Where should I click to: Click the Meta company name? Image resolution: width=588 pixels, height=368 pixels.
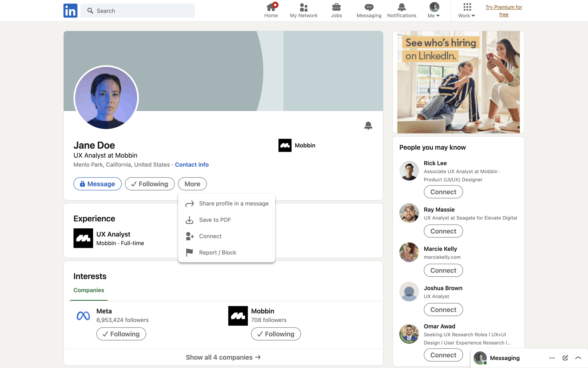[x=104, y=311]
